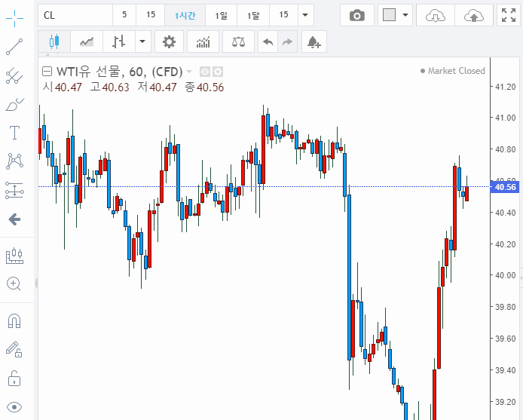The width and height of the screenshot is (523, 420).
Task: Open chart settings gear
Action: 169,41
